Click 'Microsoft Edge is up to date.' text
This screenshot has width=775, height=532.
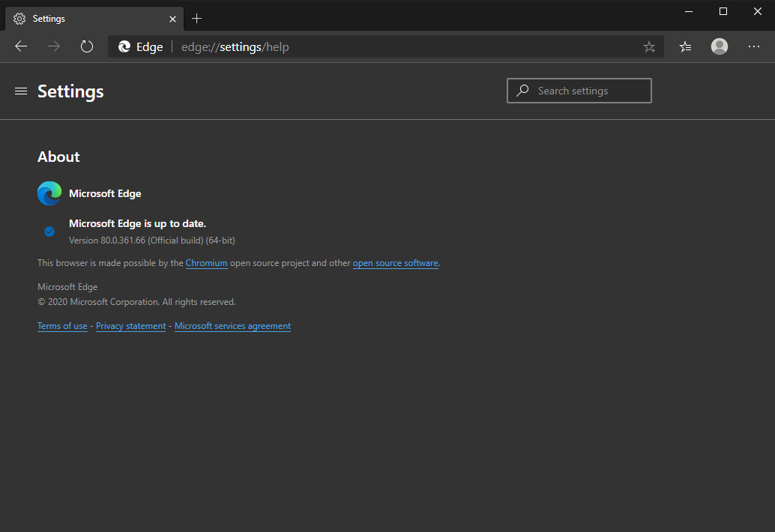point(137,224)
